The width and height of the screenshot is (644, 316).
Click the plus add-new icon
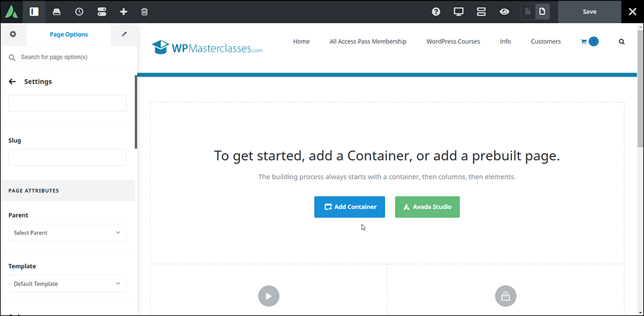tap(123, 12)
